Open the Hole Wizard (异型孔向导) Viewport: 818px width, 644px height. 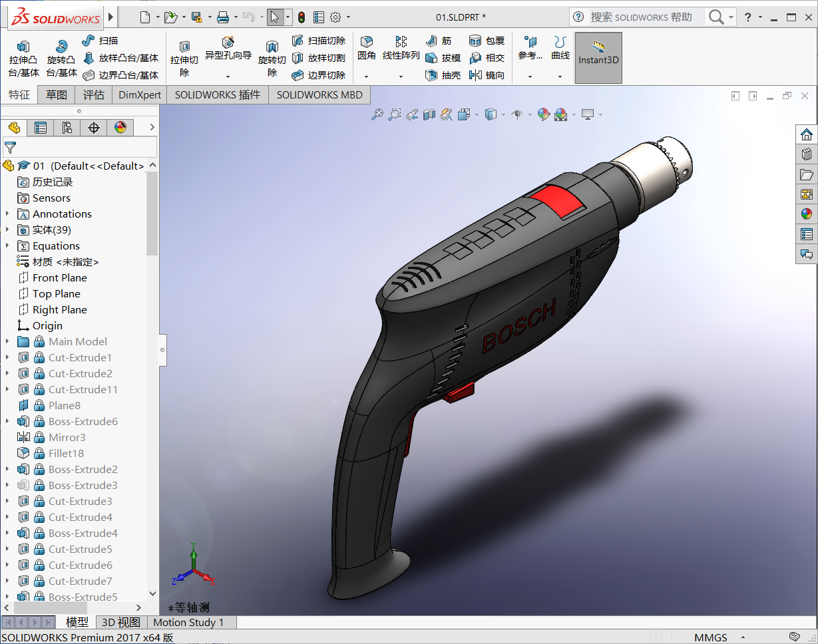[228, 49]
